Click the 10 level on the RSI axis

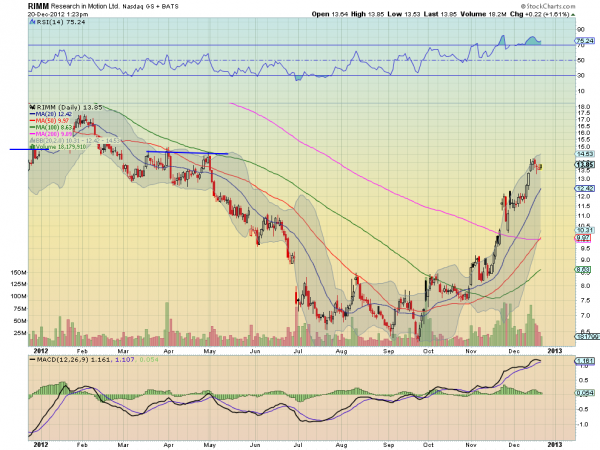click(581, 91)
